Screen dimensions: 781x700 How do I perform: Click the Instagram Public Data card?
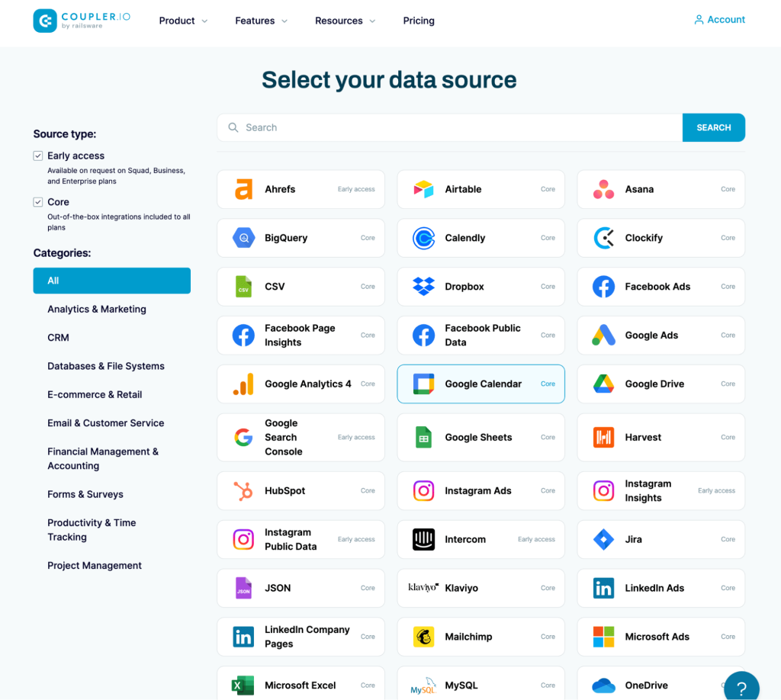pos(301,540)
